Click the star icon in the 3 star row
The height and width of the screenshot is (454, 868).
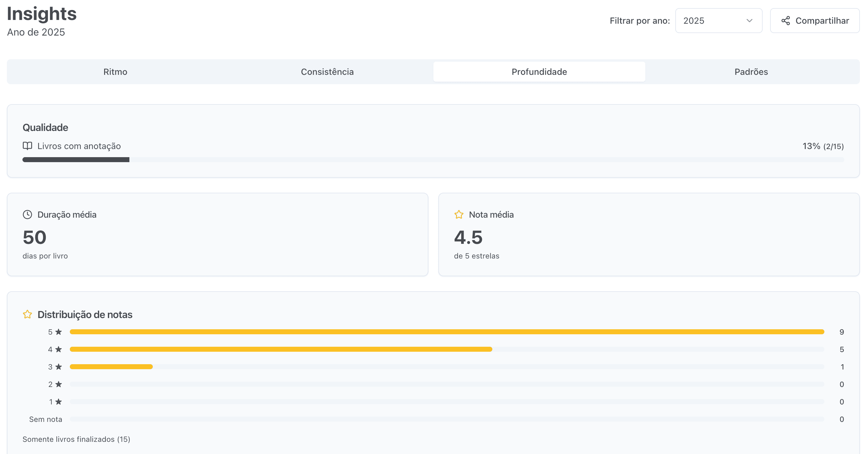[x=59, y=367]
